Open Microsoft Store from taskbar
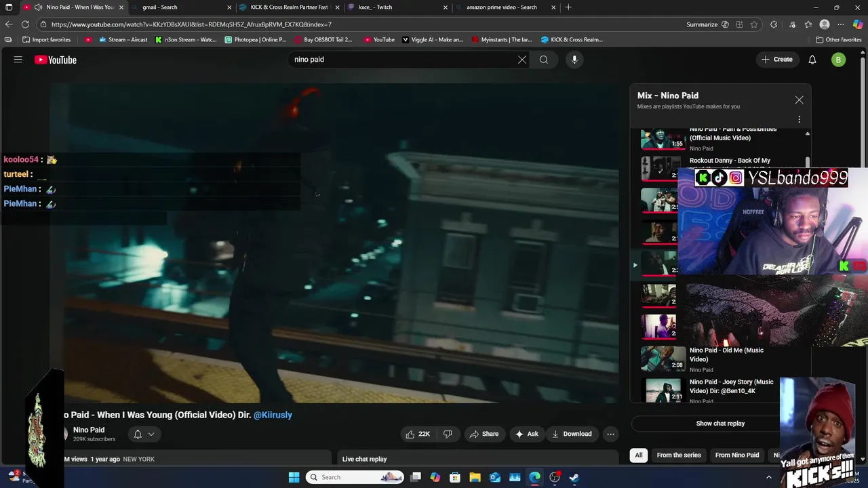The image size is (868, 488). (455, 477)
